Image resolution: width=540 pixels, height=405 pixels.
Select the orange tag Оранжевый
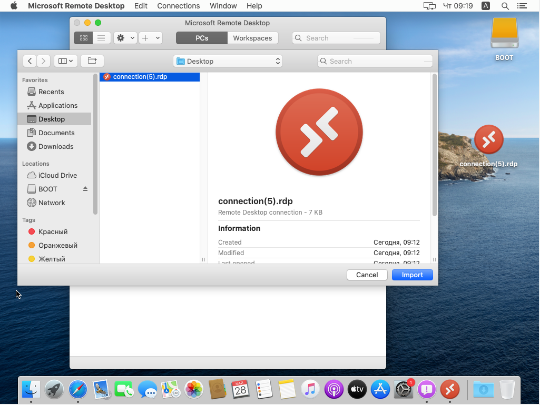[58, 245]
